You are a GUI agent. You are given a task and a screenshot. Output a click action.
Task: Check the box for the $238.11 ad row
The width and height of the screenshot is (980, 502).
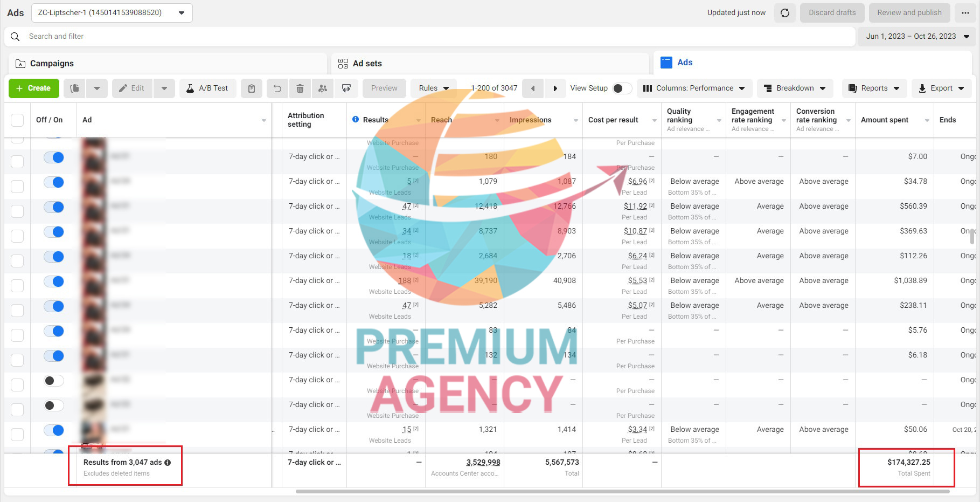tap(17, 311)
